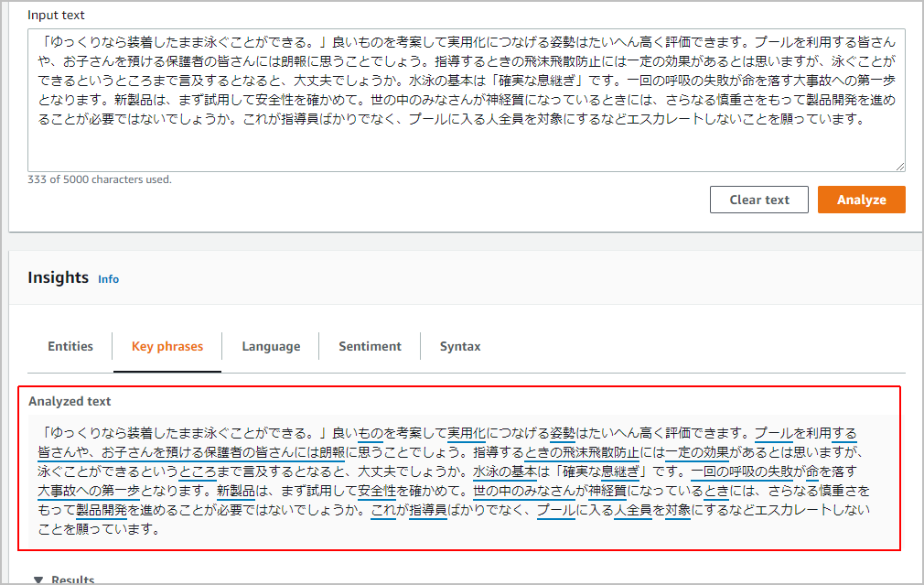Screen dimensions: 924x585
Task: Click the Analyze button
Action: coord(861,200)
